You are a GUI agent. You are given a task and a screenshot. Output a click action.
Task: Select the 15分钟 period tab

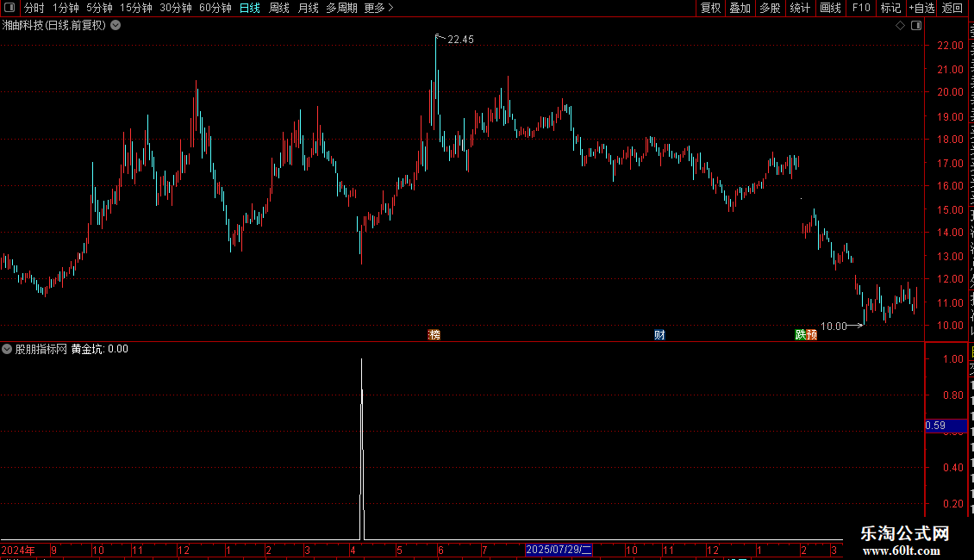click(x=136, y=8)
